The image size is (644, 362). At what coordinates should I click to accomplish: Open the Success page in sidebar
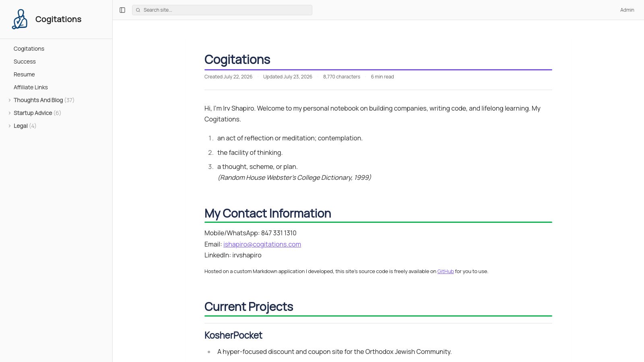click(25, 62)
